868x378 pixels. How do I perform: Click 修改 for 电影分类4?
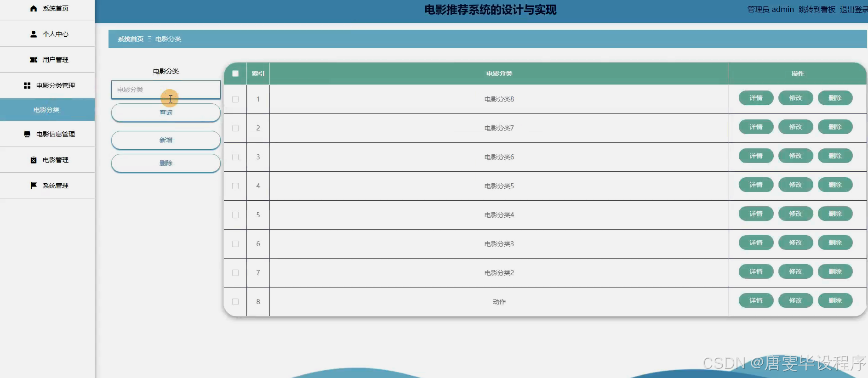pyautogui.click(x=795, y=214)
